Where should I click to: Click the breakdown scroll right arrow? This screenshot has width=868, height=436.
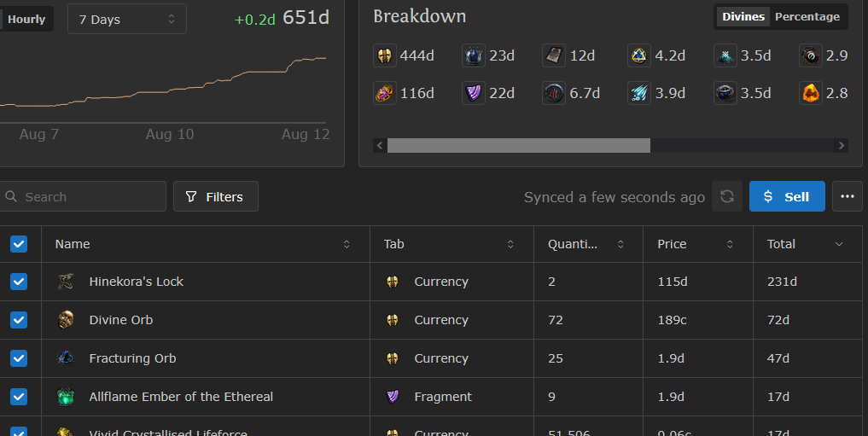(x=841, y=146)
